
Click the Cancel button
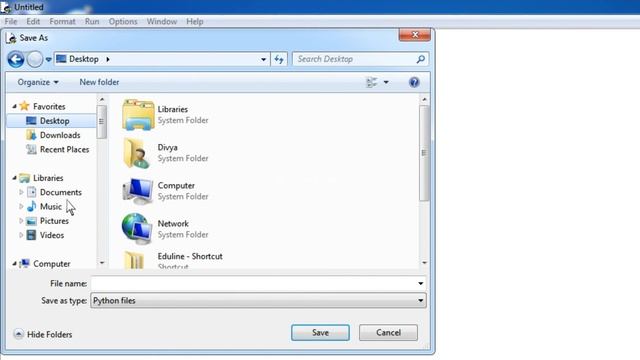coord(388,333)
